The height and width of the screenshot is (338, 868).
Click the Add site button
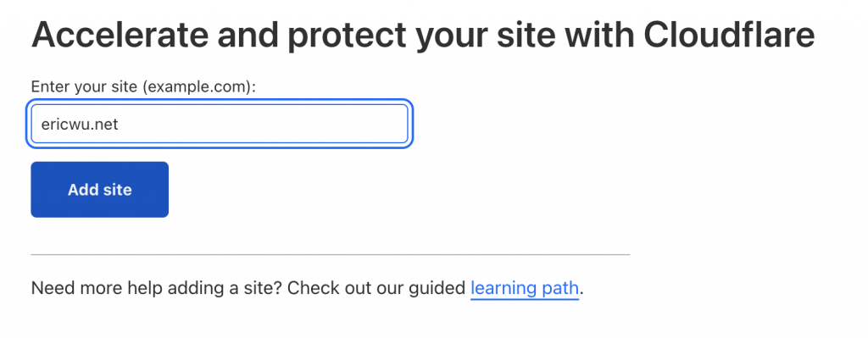pos(100,190)
